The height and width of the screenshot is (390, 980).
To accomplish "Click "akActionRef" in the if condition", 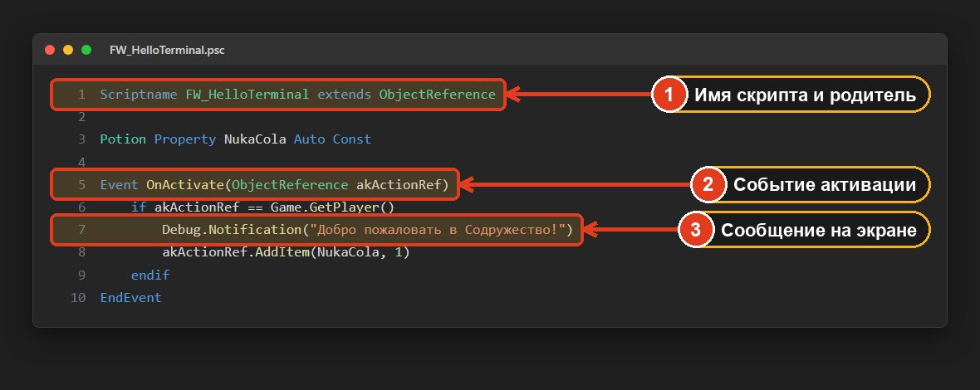I will click(196, 207).
